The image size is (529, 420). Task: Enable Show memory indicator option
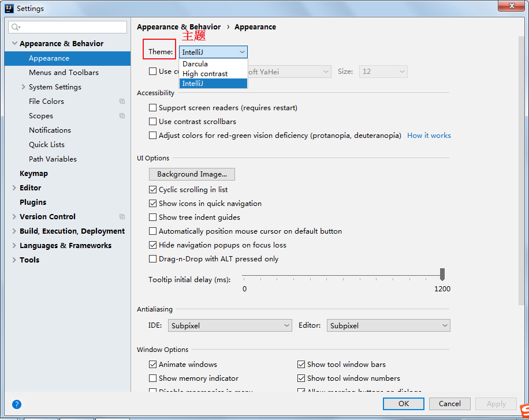153,378
